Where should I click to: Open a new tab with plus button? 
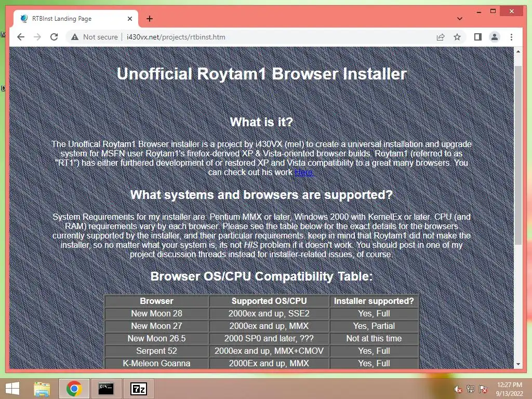coord(150,19)
